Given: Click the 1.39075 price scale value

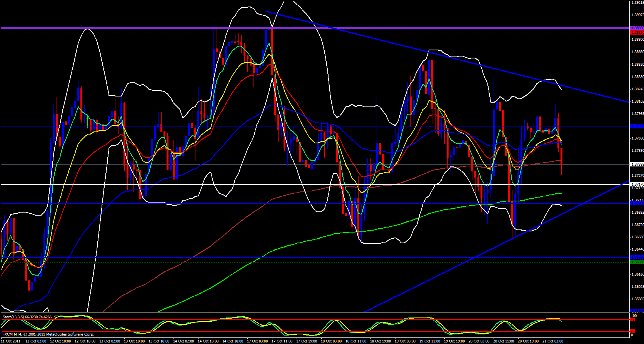Looking at the screenshot, I should click(x=637, y=15).
